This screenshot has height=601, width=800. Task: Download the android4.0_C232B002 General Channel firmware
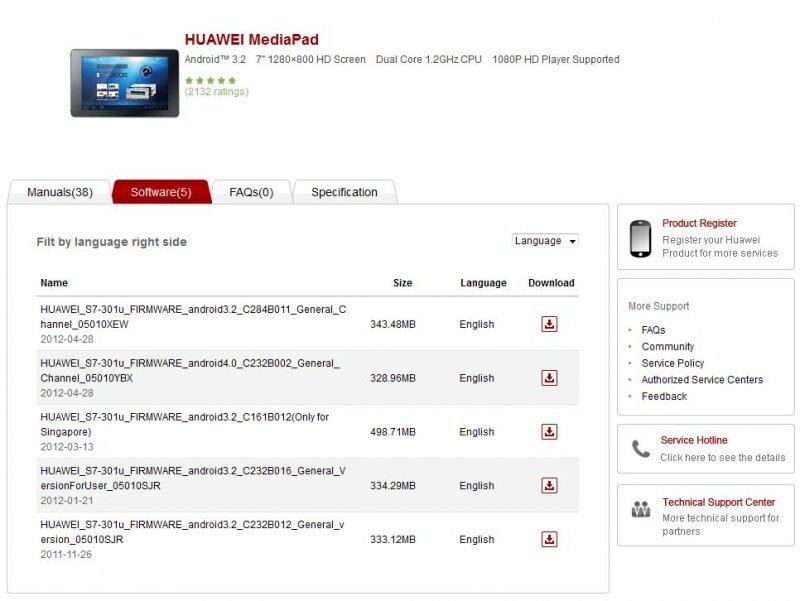[x=550, y=378]
